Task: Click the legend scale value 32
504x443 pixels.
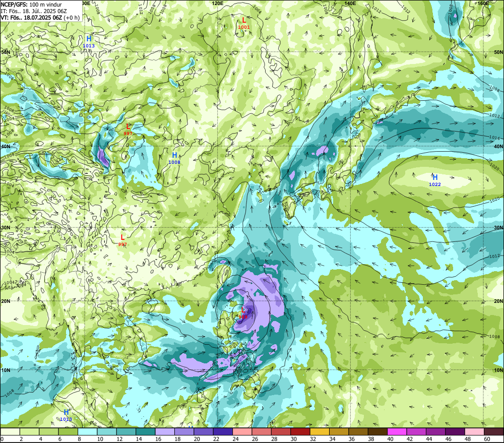Action: (313, 439)
